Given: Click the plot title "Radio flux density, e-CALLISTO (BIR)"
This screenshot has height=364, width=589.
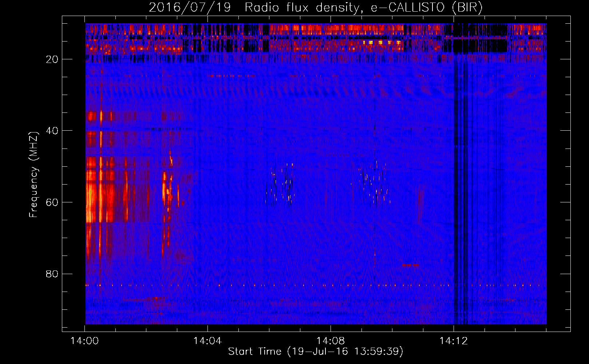Looking at the screenshot, I should pos(363,8).
